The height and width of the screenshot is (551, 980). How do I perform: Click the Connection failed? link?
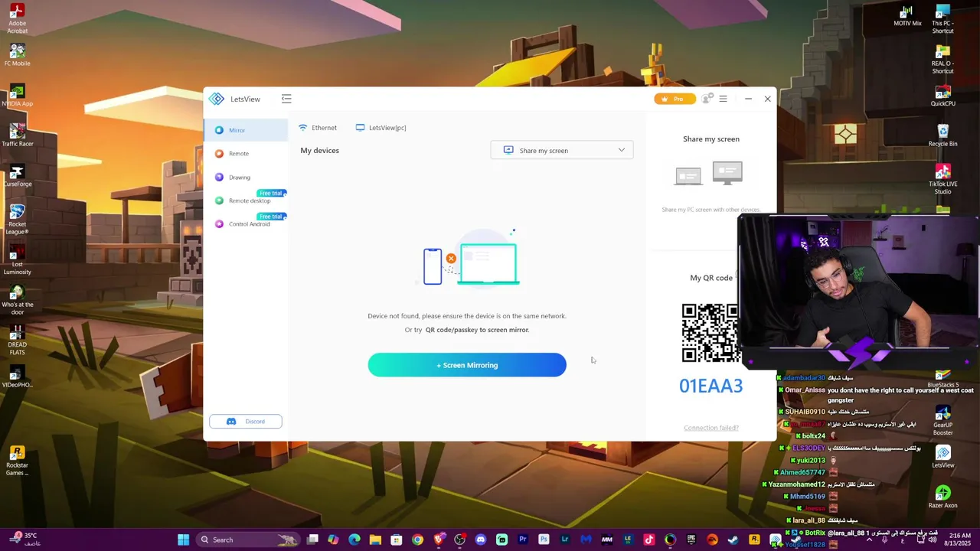pos(711,428)
